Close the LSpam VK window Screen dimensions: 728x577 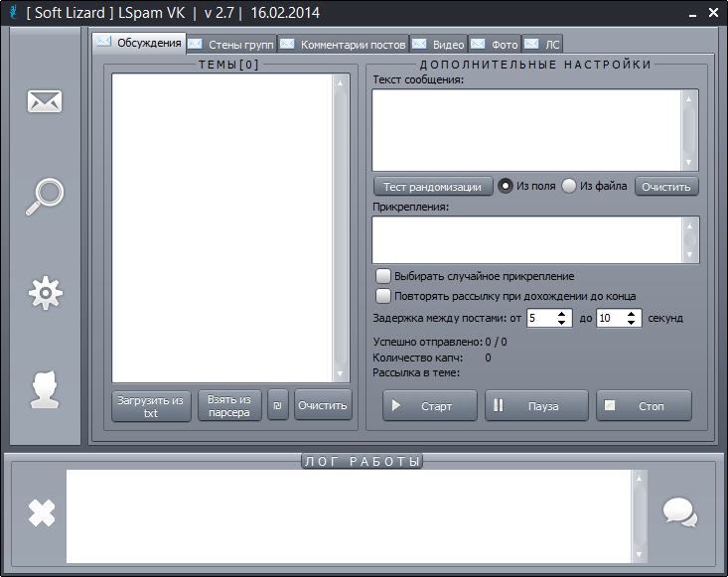[714, 13]
